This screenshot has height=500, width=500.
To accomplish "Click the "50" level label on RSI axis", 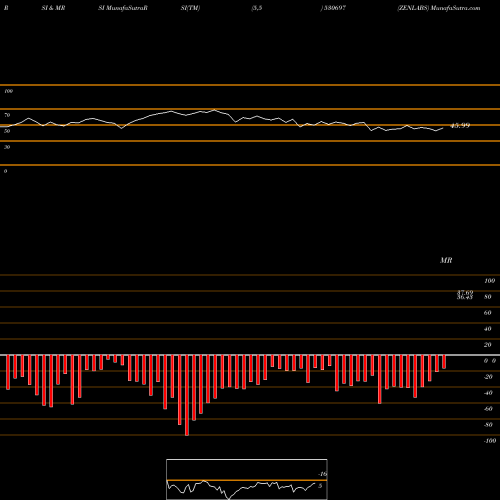I will 7,131.
